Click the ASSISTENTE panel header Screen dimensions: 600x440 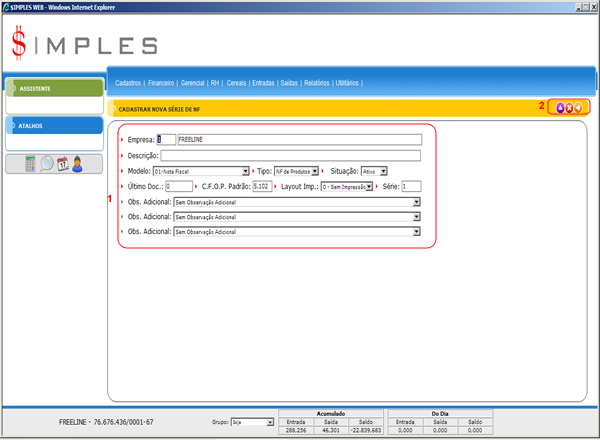(53, 88)
